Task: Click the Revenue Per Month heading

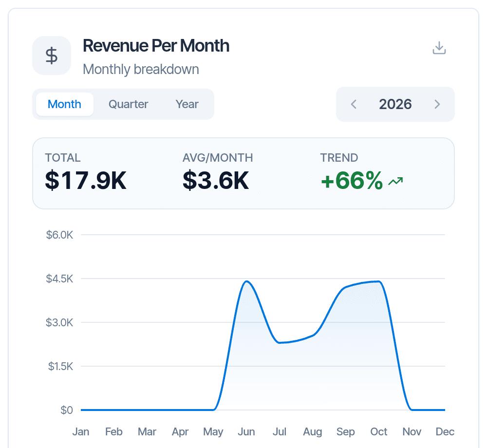Action: [156, 46]
